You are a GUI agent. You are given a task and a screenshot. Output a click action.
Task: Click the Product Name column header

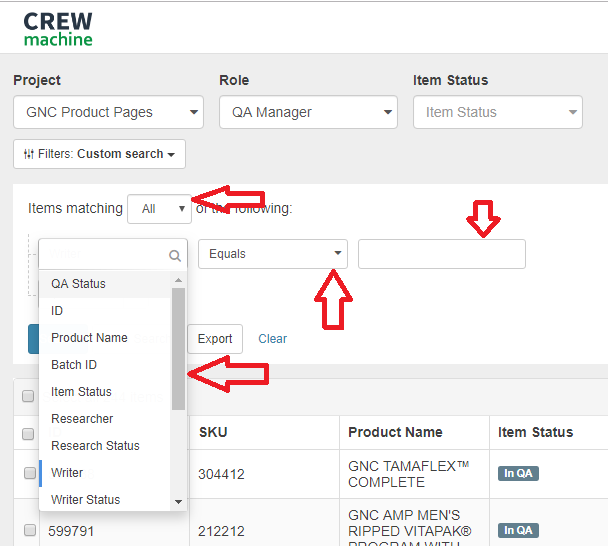click(x=395, y=432)
